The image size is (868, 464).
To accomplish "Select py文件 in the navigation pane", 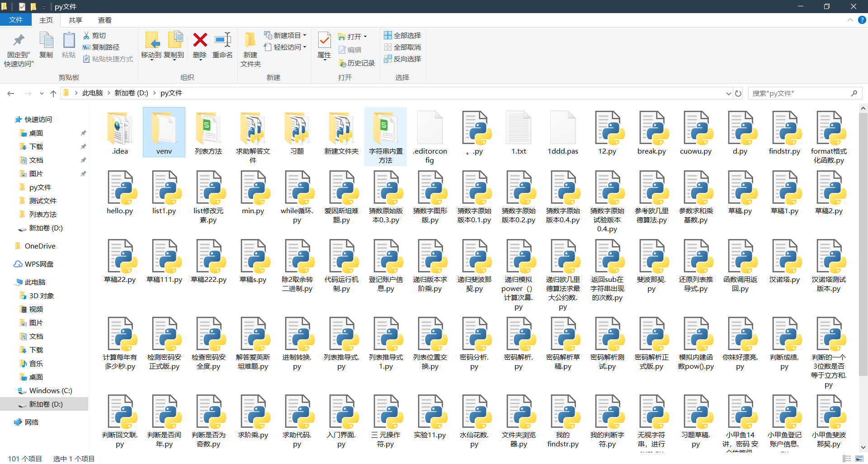I will [40, 187].
